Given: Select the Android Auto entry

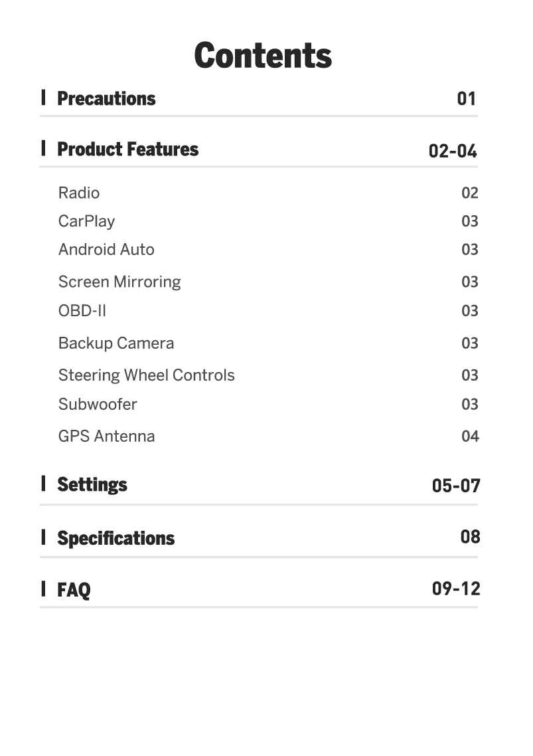Looking at the screenshot, I should coord(106,250).
